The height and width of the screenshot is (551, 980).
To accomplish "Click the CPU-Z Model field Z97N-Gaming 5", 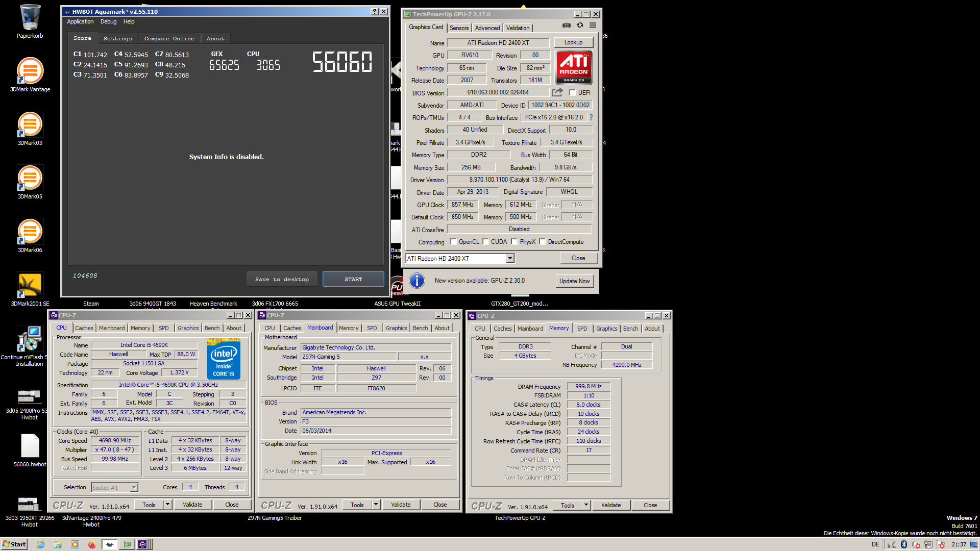I will (348, 357).
